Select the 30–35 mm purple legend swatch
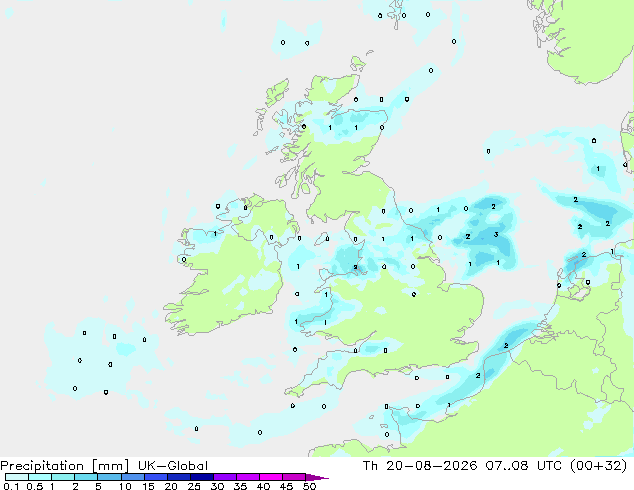This screenshot has width=634, height=490. pos(225,477)
